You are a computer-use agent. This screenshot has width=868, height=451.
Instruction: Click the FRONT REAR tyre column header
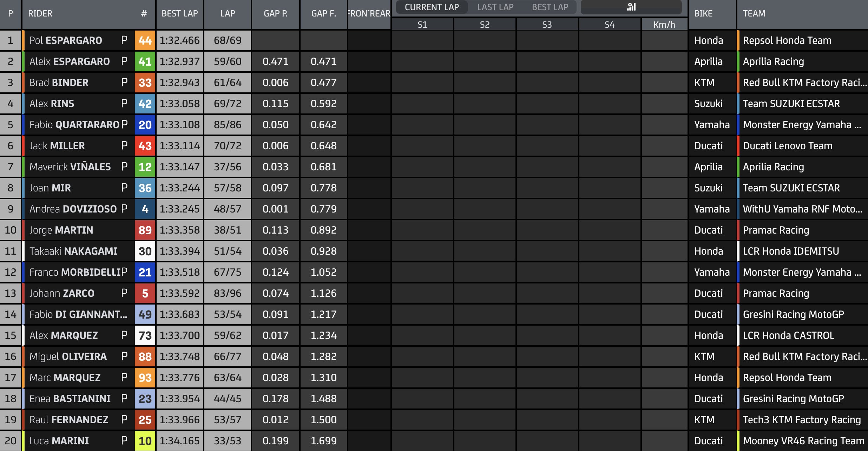(x=369, y=14)
